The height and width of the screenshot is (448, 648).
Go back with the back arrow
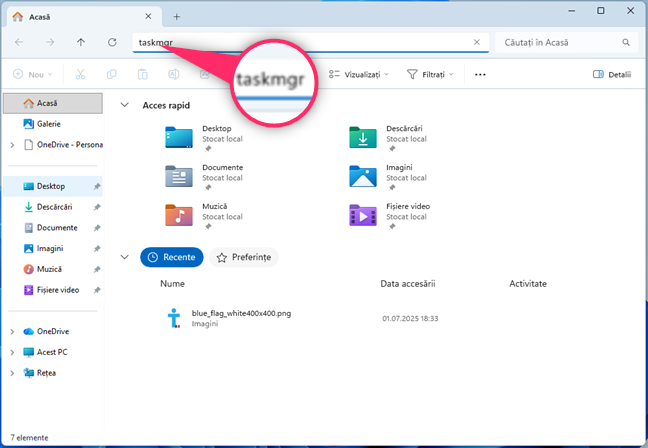coord(19,42)
